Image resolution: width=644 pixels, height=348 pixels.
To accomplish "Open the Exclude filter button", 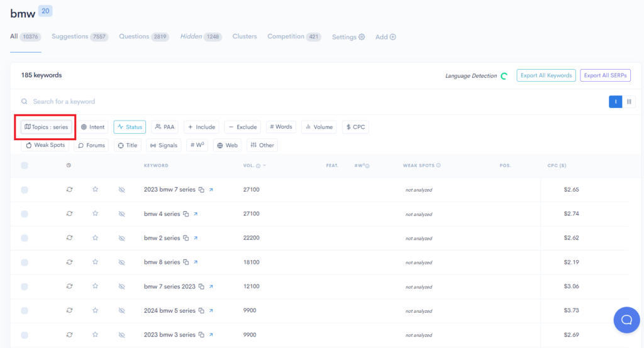I will click(x=242, y=128).
